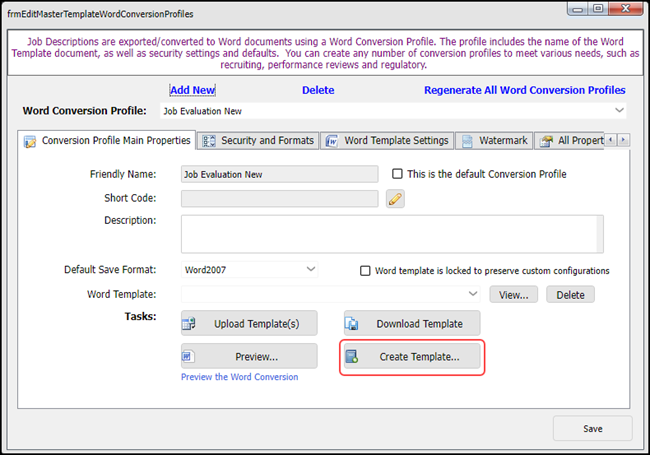
Task: Enable 'This is the default Conversion Profile'
Action: tap(397, 174)
